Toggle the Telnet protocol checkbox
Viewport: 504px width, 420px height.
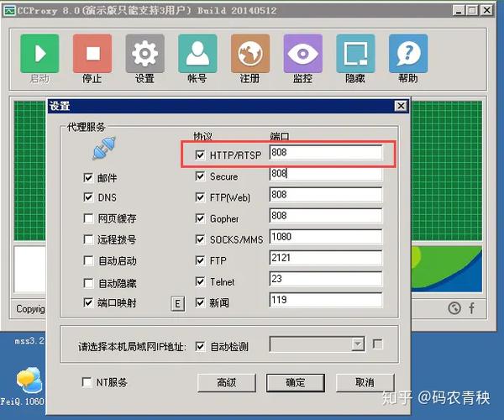[x=200, y=281]
